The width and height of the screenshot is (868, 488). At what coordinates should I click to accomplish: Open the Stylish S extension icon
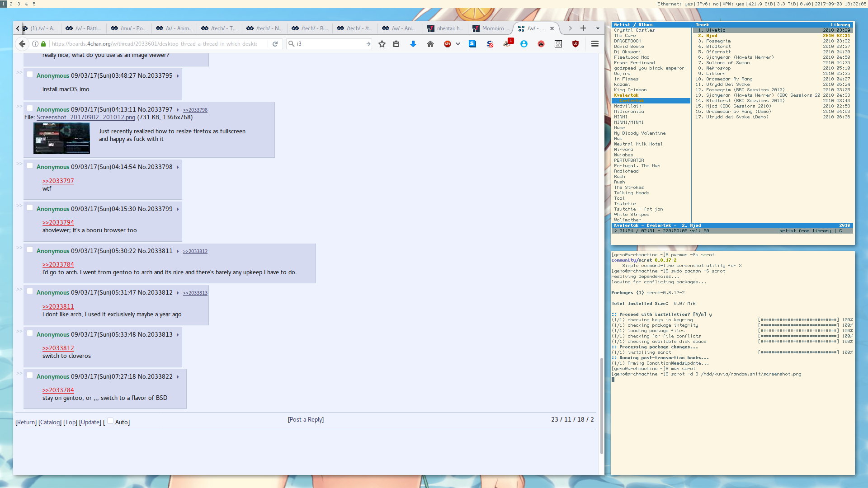pos(558,44)
